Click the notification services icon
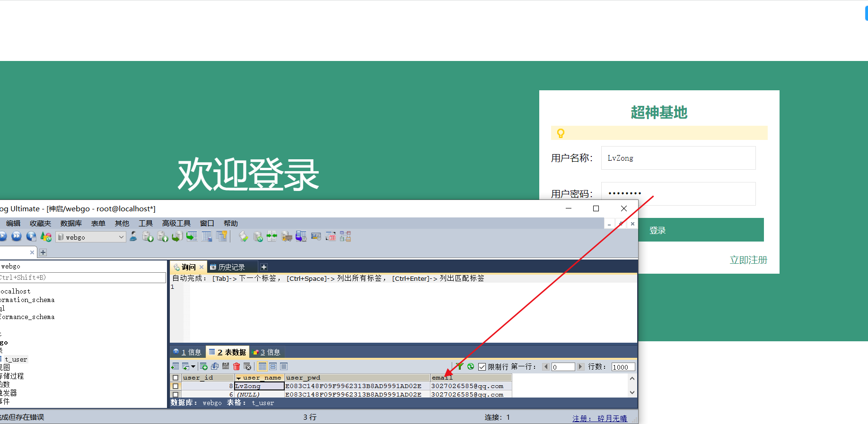The width and height of the screenshot is (868, 424). coord(316,236)
